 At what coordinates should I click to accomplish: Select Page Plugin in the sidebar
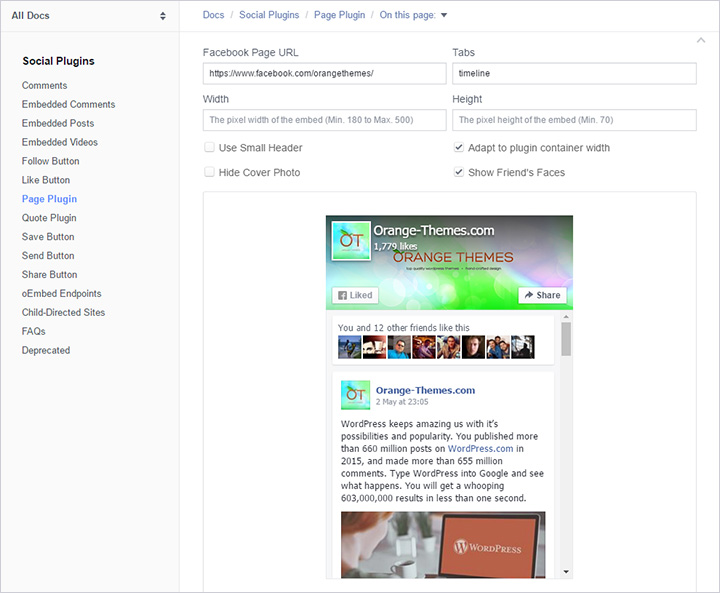[50, 199]
